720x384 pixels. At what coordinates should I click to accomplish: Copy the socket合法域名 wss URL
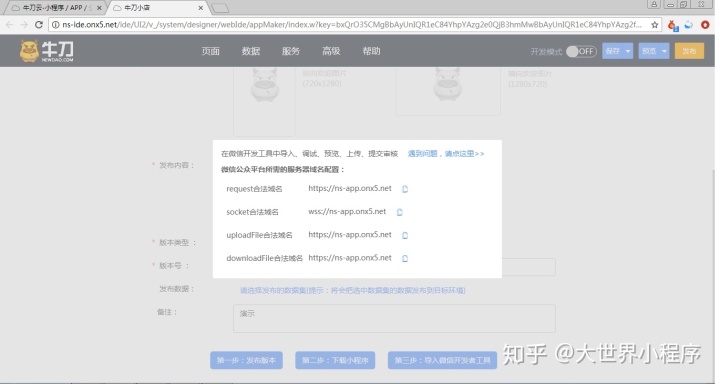click(x=399, y=212)
